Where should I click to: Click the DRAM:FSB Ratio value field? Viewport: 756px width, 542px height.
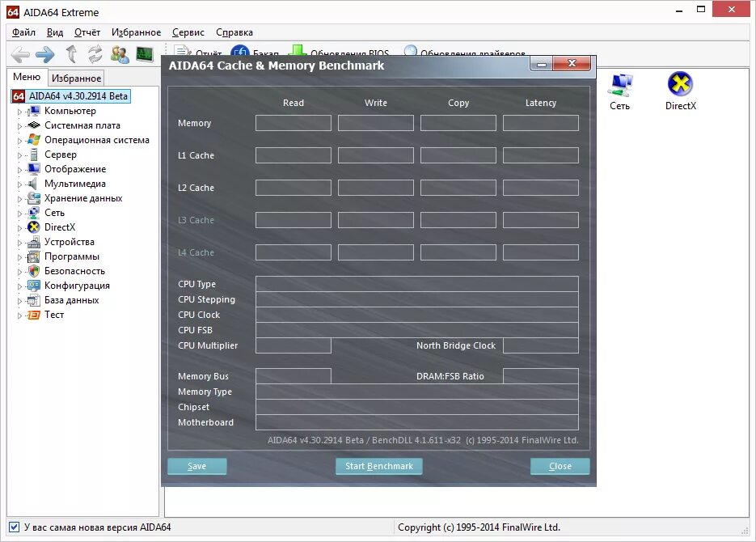click(540, 376)
